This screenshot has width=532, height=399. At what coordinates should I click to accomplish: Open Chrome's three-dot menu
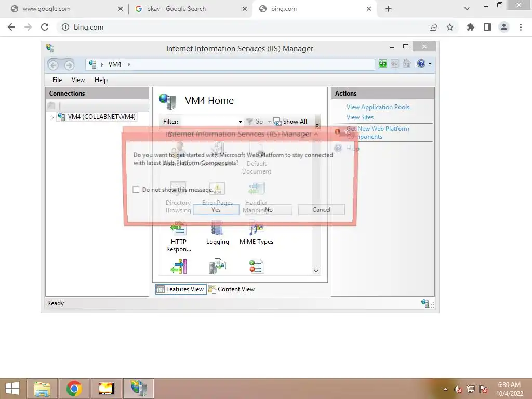521,27
